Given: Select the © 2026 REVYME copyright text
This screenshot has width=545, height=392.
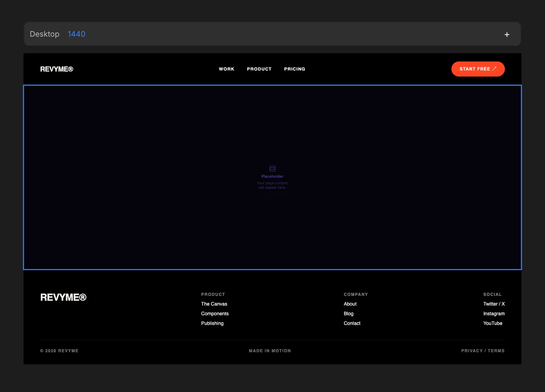Looking at the screenshot, I should (59, 351).
